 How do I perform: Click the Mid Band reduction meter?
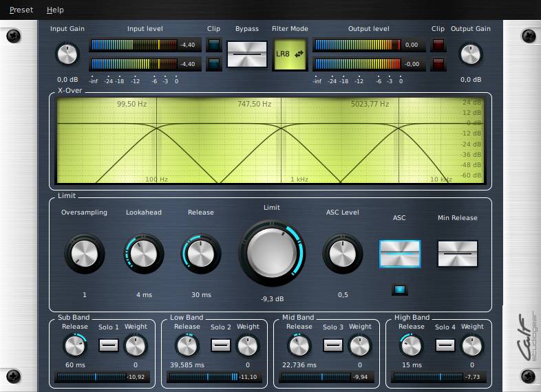(326, 377)
